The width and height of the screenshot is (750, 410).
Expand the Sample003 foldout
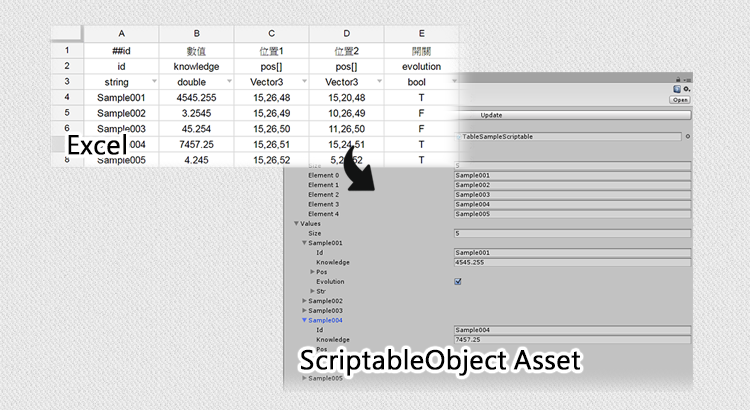(304, 310)
